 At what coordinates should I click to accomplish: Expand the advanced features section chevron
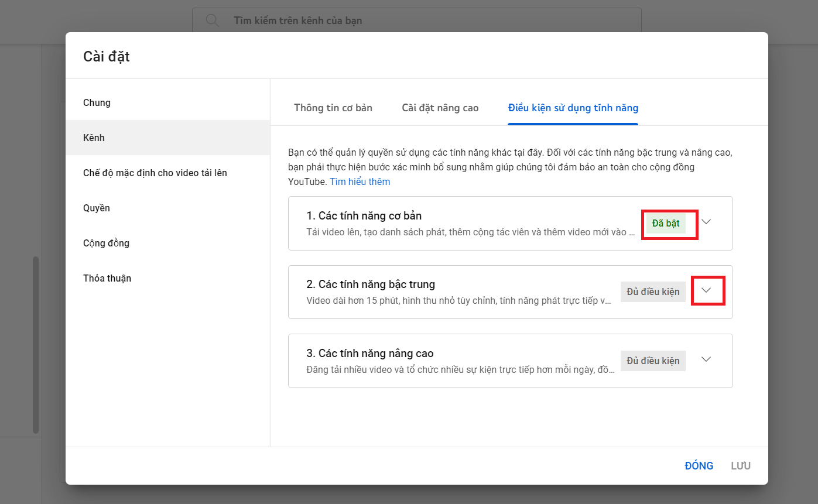point(706,359)
